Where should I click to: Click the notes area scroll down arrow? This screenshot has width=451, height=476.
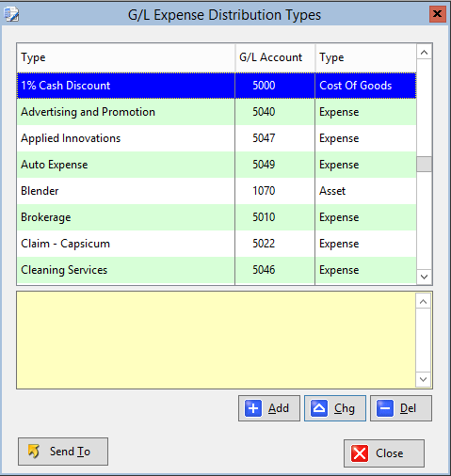[x=423, y=379]
